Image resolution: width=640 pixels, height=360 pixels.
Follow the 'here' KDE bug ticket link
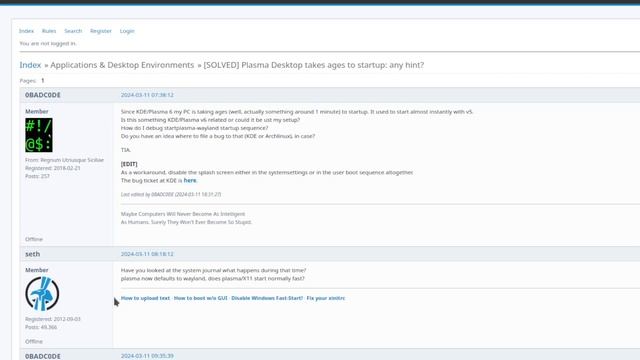pyautogui.click(x=190, y=180)
